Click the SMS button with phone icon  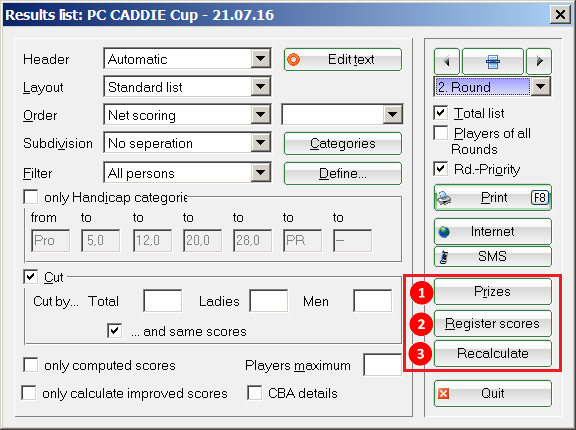493,256
